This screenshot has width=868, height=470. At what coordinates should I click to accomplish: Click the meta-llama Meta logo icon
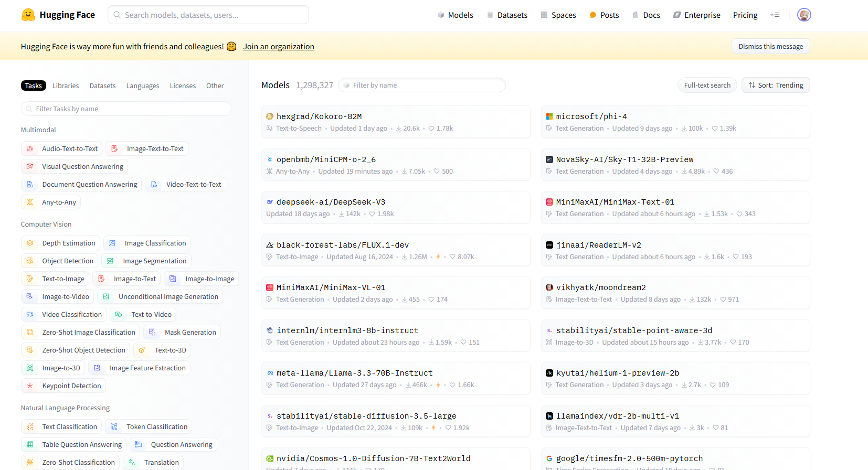point(270,373)
